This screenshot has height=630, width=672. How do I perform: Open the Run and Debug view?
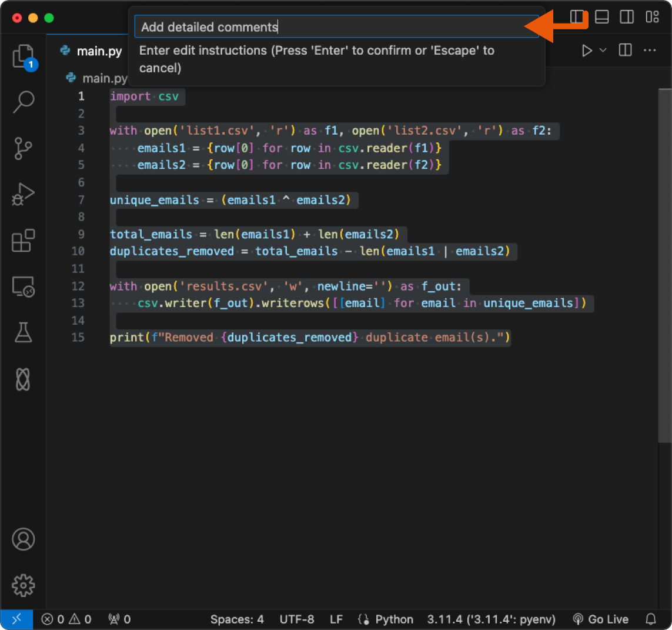pos(23,194)
